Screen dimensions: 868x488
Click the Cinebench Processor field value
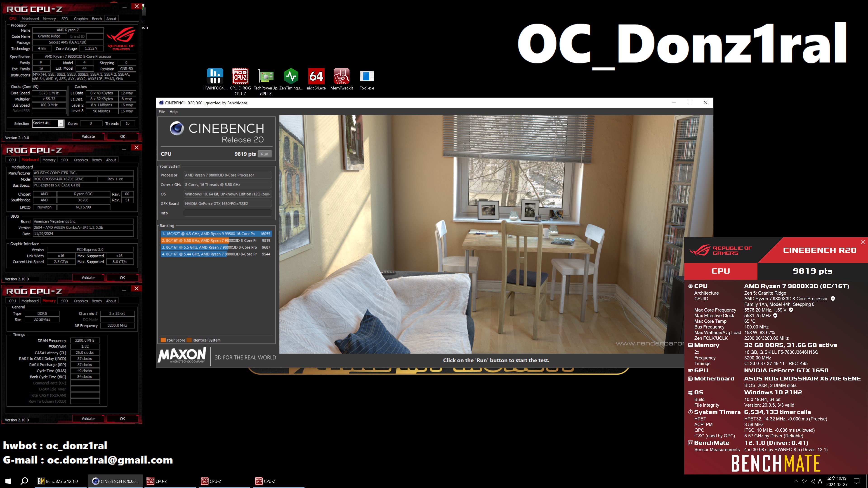(227, 175)
